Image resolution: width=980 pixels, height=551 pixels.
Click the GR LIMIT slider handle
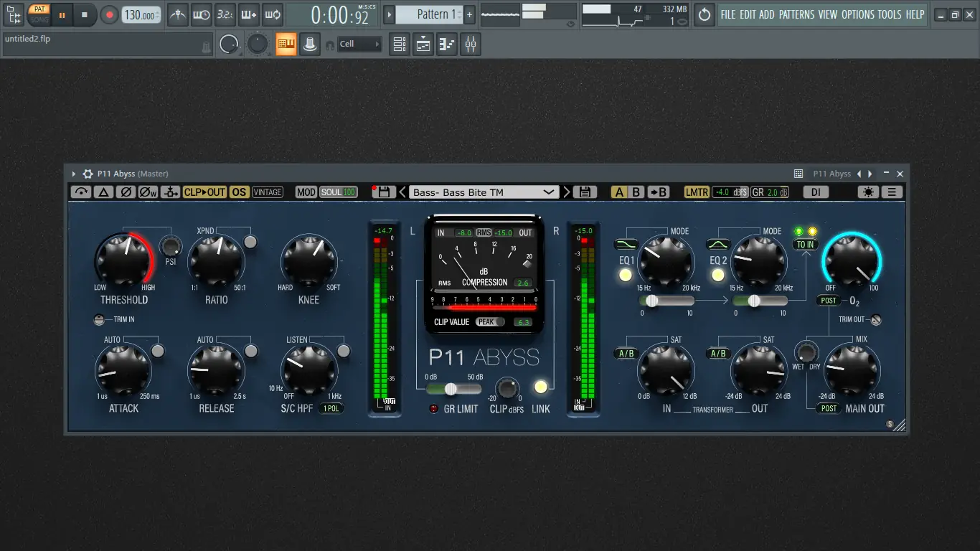(451, 389)
